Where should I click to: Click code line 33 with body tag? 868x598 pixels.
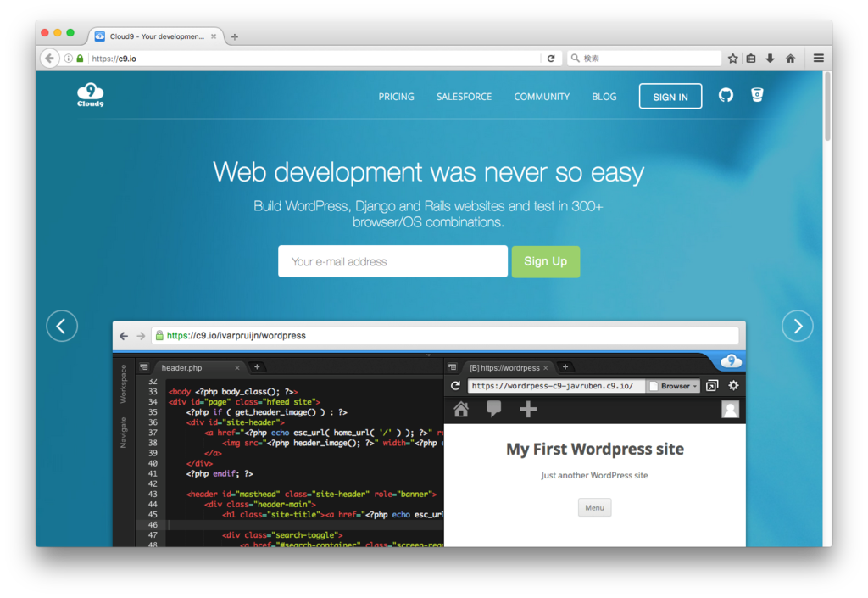point(233,392)
